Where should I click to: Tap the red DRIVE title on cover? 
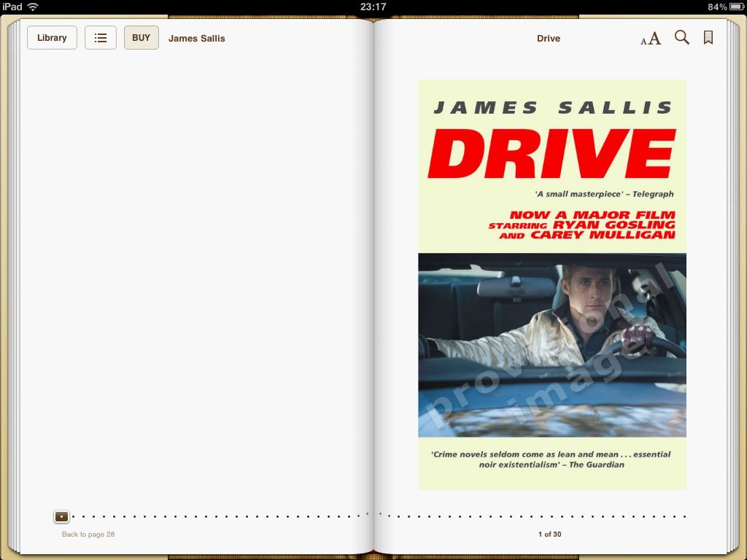click(x=551, y=154)
